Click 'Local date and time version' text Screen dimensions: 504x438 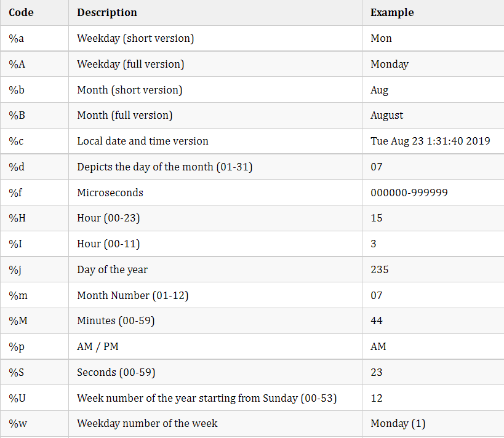[143, 141]
